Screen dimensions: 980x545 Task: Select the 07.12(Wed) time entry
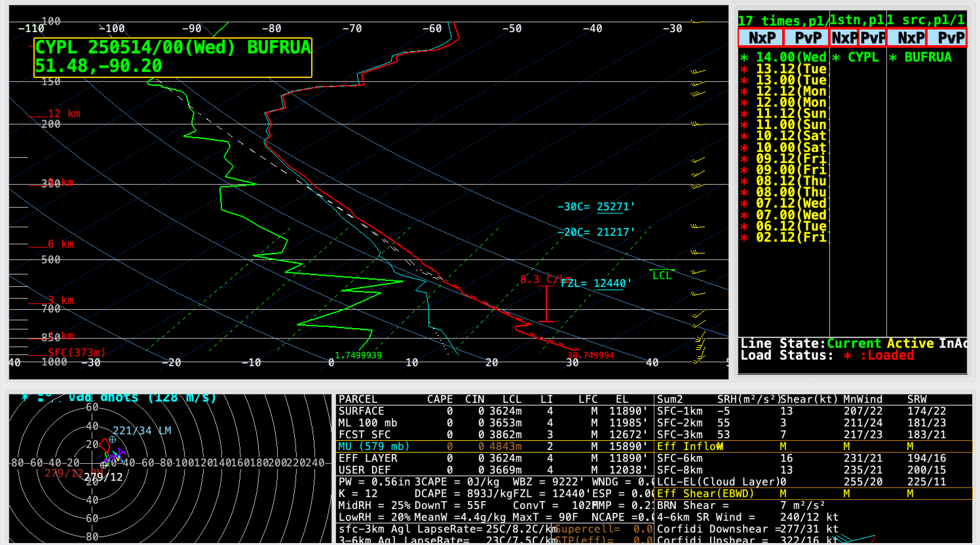[784, 203]
